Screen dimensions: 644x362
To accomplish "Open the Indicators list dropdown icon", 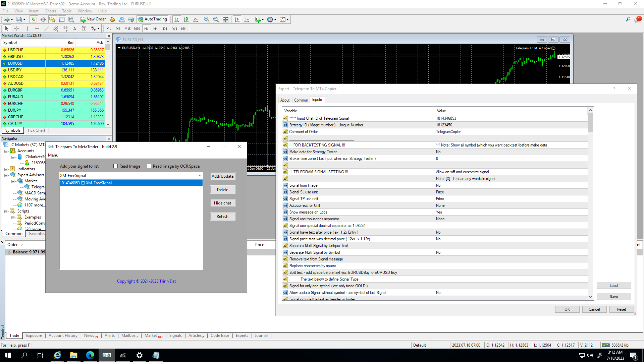I will coord(259,19).
